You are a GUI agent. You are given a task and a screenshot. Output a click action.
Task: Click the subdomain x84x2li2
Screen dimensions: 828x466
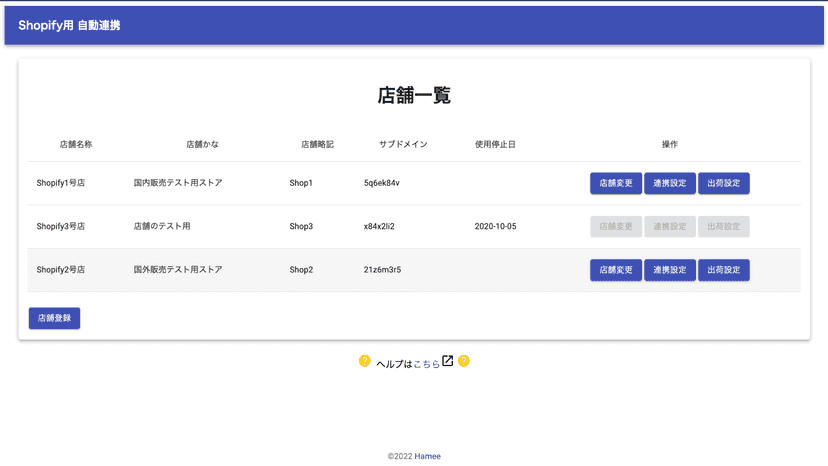(x=379, y=227)
